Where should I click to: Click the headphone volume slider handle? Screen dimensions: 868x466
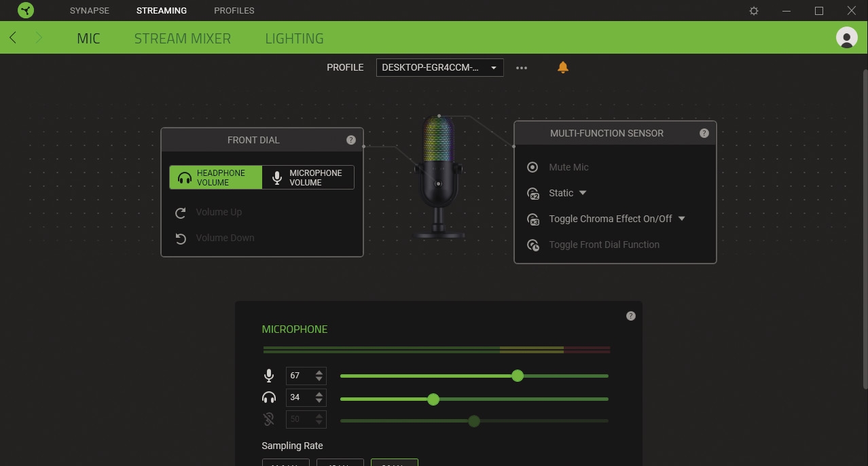tap(433, 399)
